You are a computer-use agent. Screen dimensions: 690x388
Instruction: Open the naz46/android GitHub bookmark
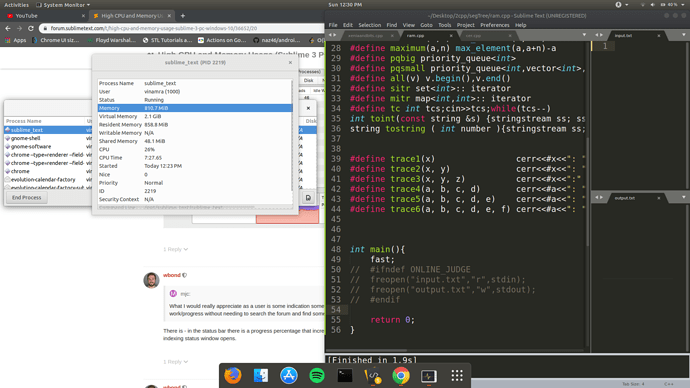click(277, 40)
